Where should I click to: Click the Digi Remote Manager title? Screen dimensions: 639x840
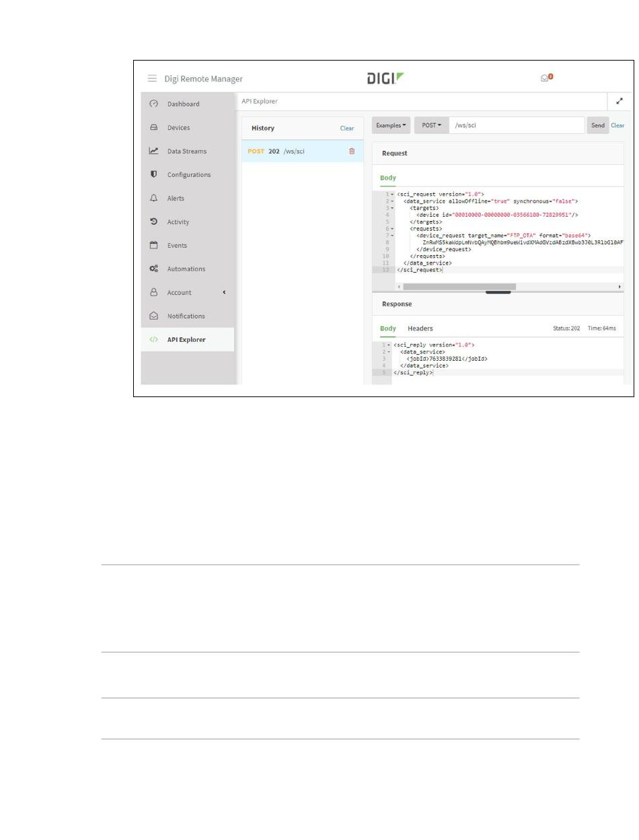tap(204, 79)
